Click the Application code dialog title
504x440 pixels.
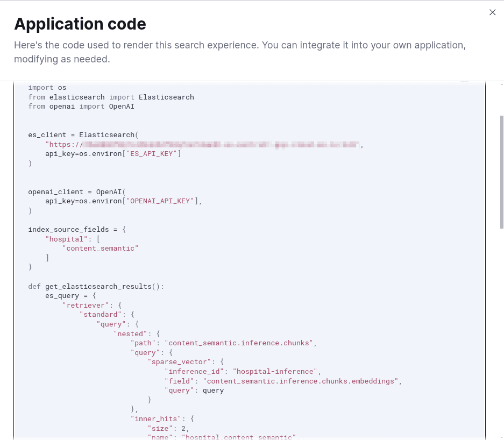[80, 24]
